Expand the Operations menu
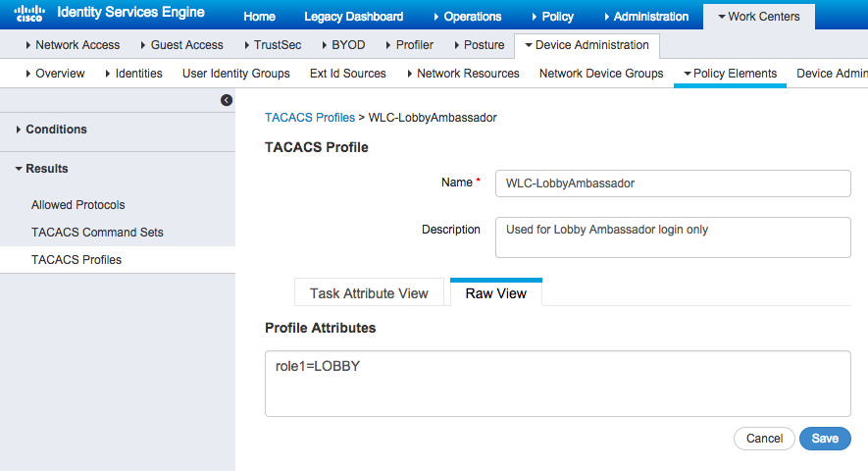The width and height of the screenshot is (868, 471). tap(468, 17)
